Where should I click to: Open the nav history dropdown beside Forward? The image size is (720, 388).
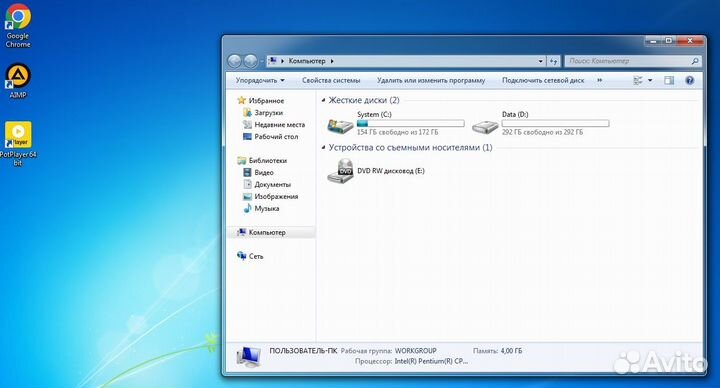point(262,61)
